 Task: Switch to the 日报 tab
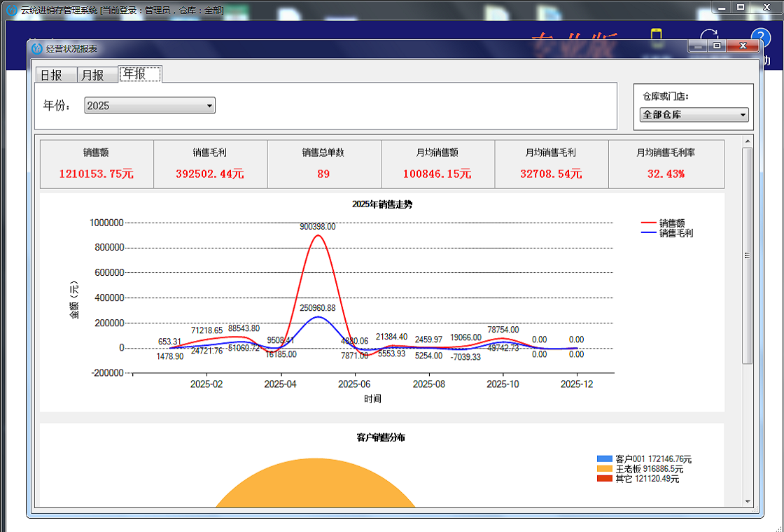[x=51, y=75]
